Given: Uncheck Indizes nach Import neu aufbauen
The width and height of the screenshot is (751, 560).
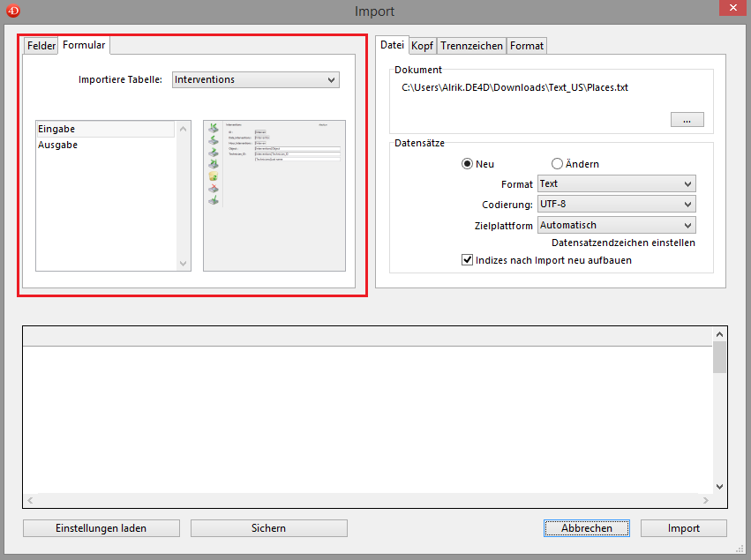Looking at the screenshot, I should pos(468,260).
